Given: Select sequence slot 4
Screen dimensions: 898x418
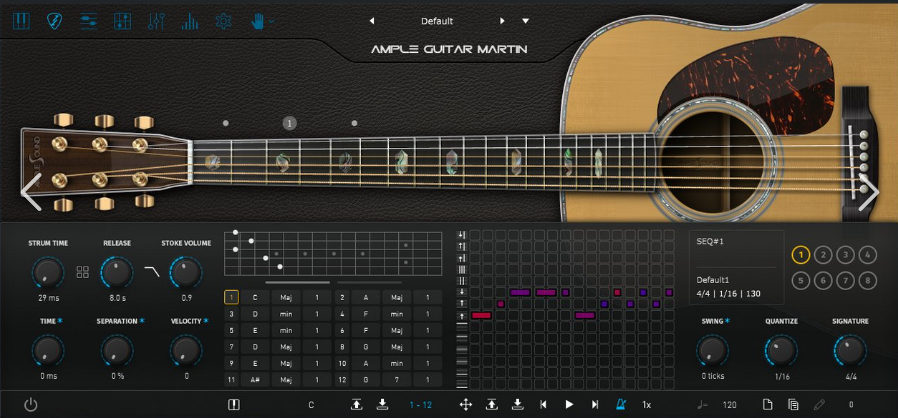Looking at the screenshot, I should [868, 255].
